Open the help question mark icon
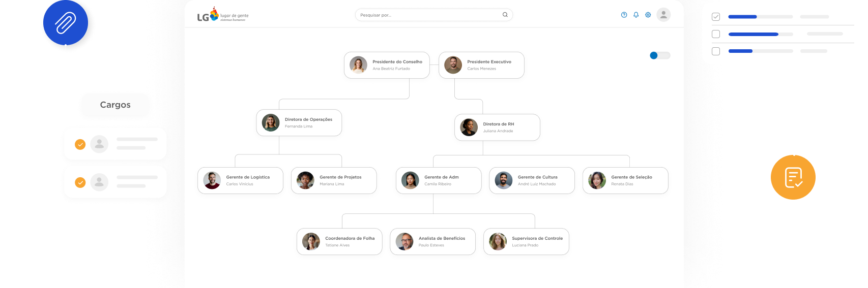 624,15
